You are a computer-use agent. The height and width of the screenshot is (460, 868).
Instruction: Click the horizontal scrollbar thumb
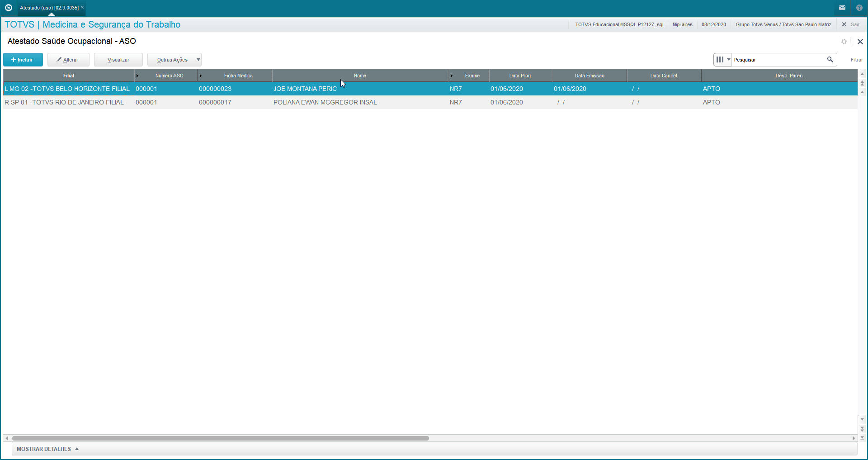click(x=221, y=438)
